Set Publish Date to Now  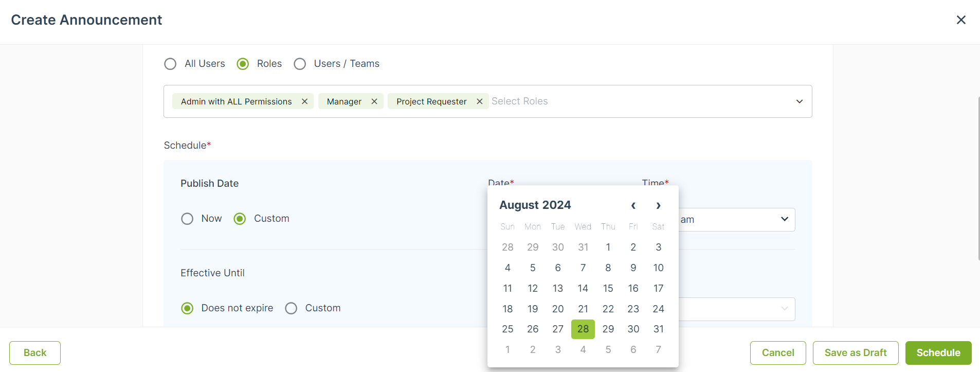pos(187,219)
